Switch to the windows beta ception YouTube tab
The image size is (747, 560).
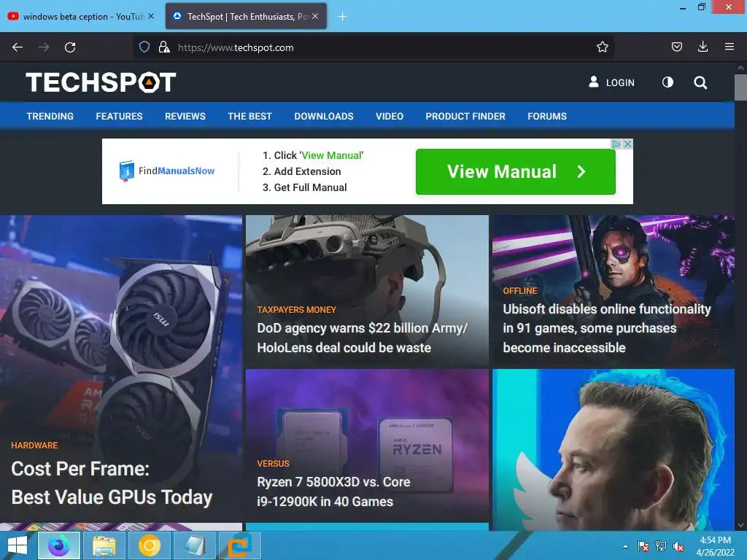click(x=82, y=17)
